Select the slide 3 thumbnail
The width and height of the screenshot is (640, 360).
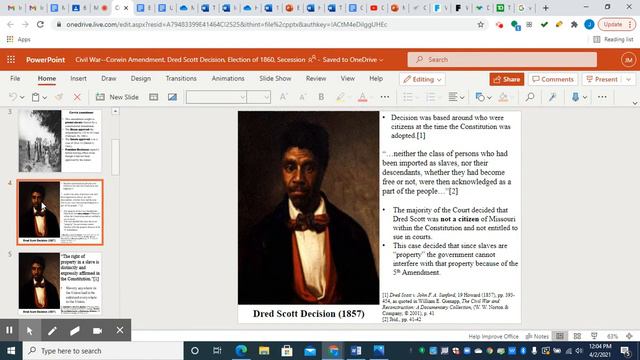tap(60, 140)
